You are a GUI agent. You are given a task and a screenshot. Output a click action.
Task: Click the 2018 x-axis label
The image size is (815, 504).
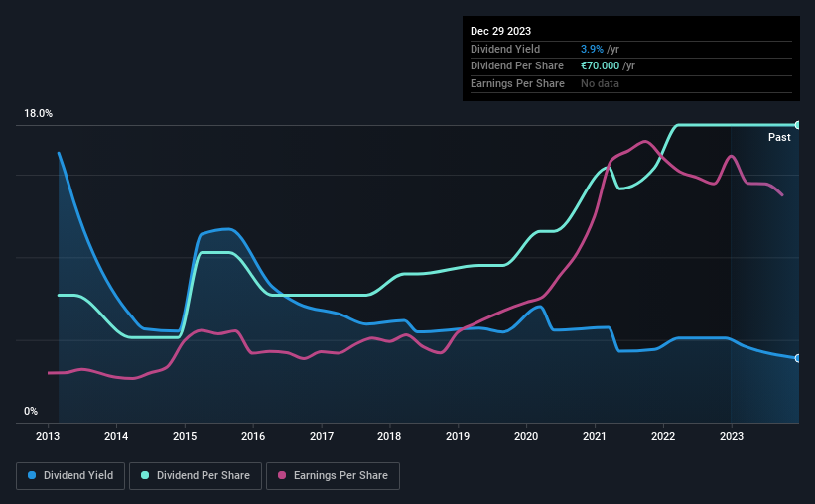coord(389,436)
